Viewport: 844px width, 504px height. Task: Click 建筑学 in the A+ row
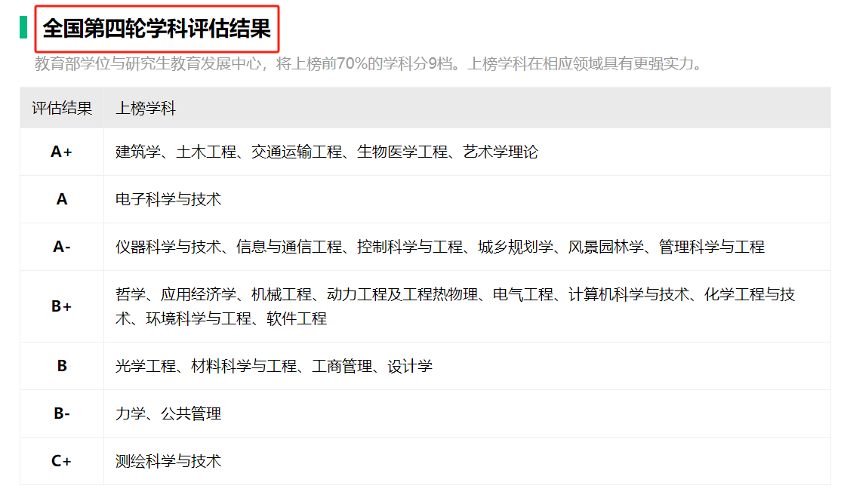click(138, 152)
